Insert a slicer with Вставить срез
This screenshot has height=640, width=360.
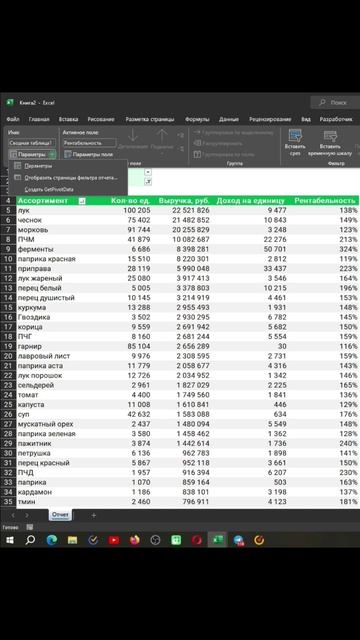pyautogui.click(x=295, y=143)
